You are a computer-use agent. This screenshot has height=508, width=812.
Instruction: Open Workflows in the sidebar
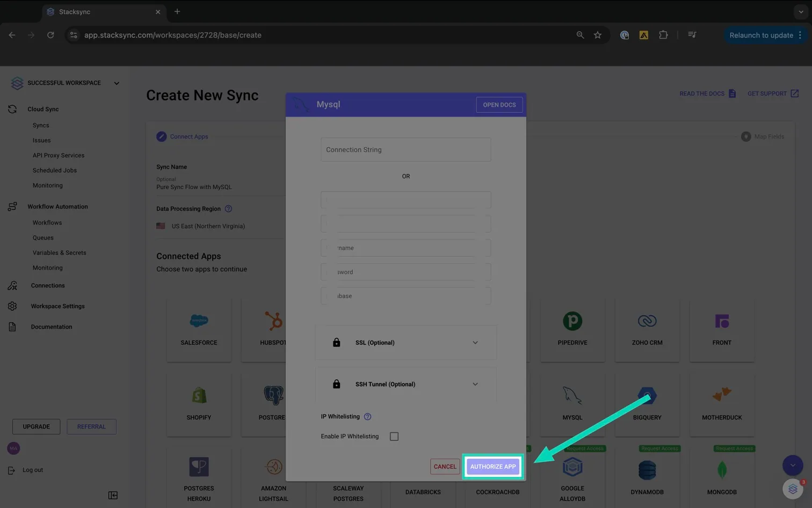(47, 223)
